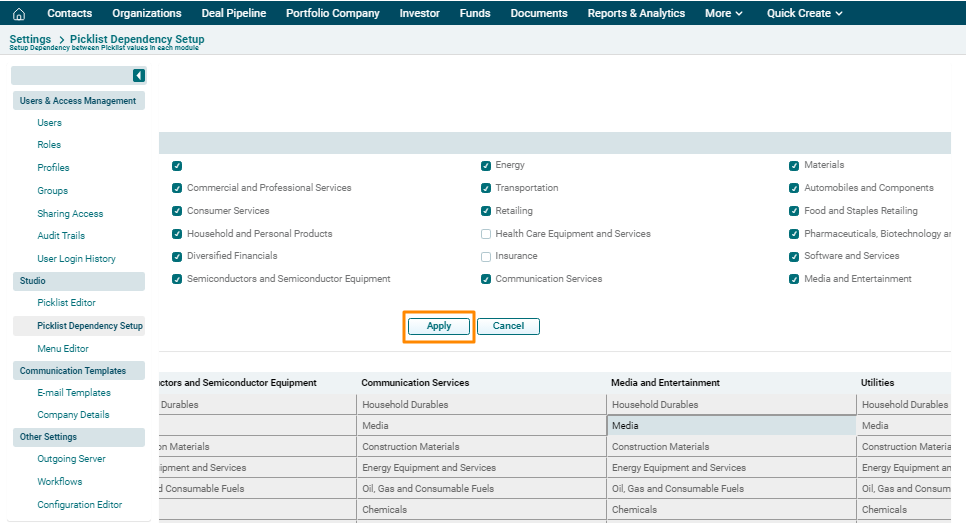Uncheck the Diversified Financials checkbox
The image size is (966, 523).
coord(177,257)
